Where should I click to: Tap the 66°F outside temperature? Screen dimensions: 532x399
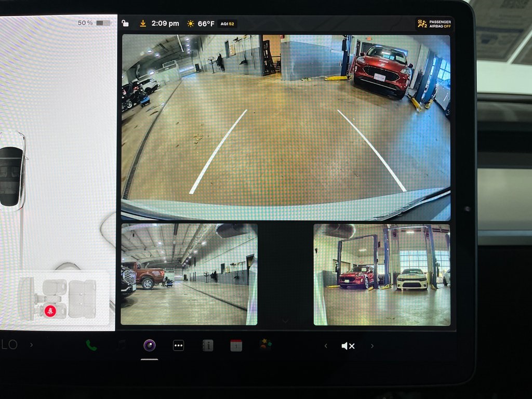click(x=206, y=24)
